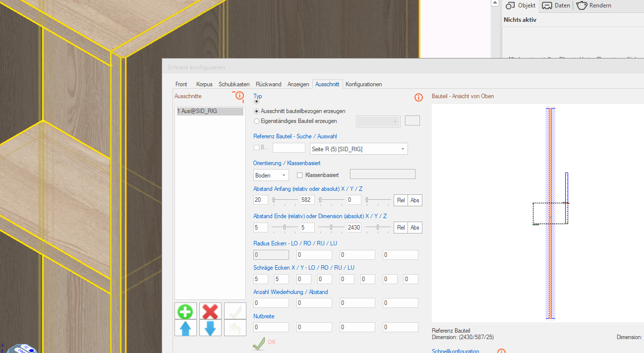
Task: Adjust Abstand Ende Z slider
Action: tap(378, 227)
